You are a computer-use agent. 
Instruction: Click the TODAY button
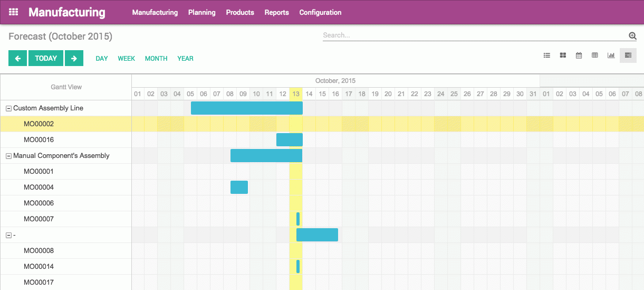click(x=46, y=59)
